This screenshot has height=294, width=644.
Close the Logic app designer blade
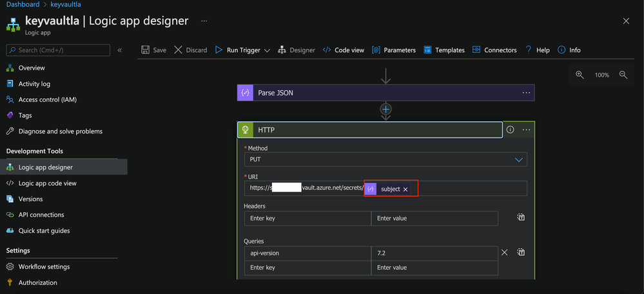pos(626,21)
